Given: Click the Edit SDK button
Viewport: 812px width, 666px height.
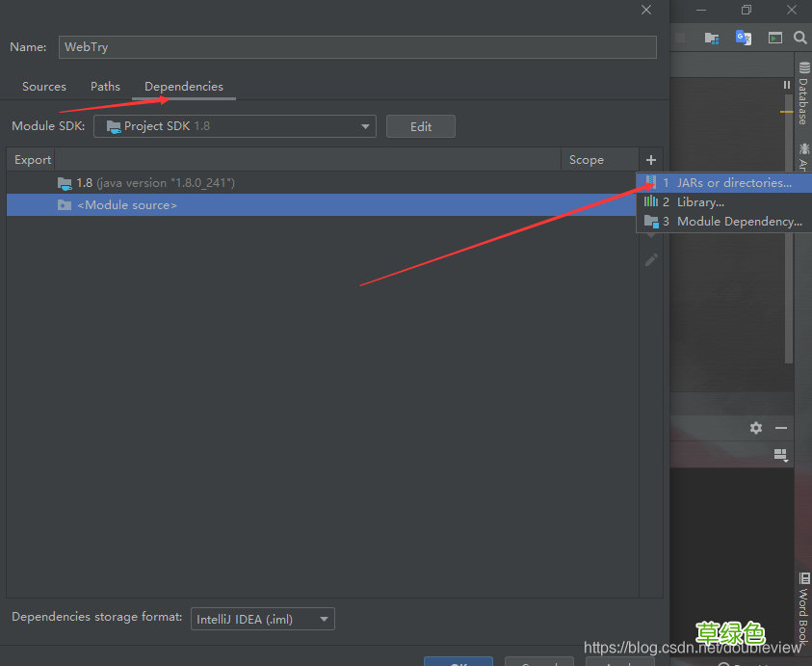Looking at the screenshot, I should [421, 126].
